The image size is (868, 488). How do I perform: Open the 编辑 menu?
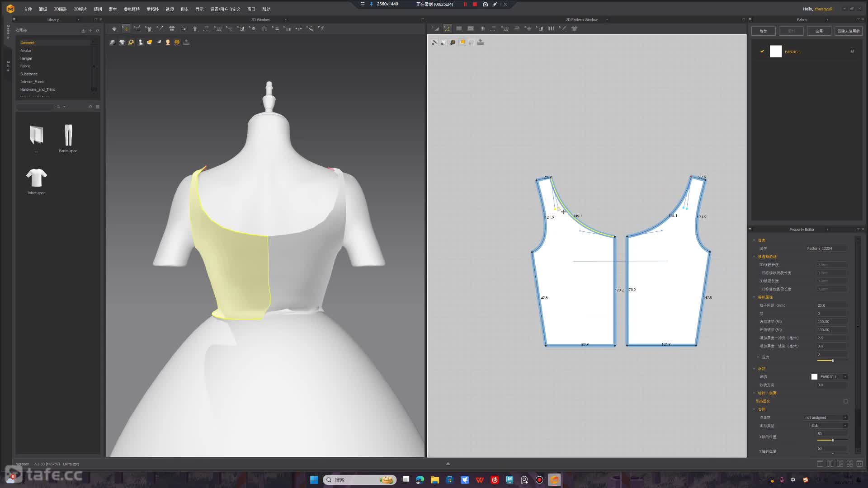(x=43, y=9)
